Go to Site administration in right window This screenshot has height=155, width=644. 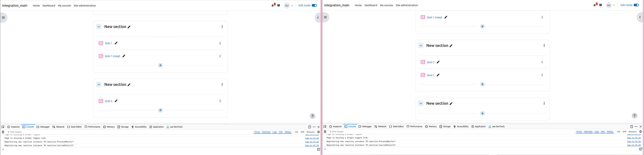pyautogui.click(x=407, y=5)
